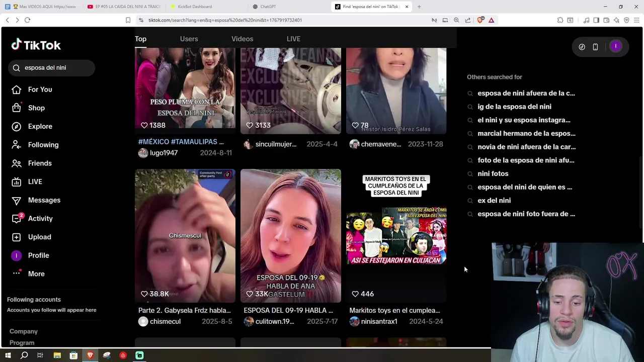This screenshot has width=644, height=362.
Task: Switch to the ChatGPT browser tab
Action: 268,7
